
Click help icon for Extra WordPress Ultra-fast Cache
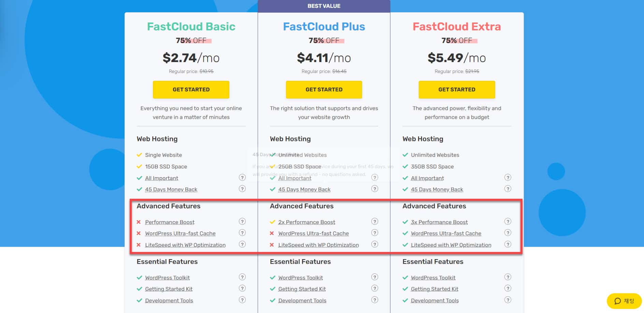[x=508, y=233]
